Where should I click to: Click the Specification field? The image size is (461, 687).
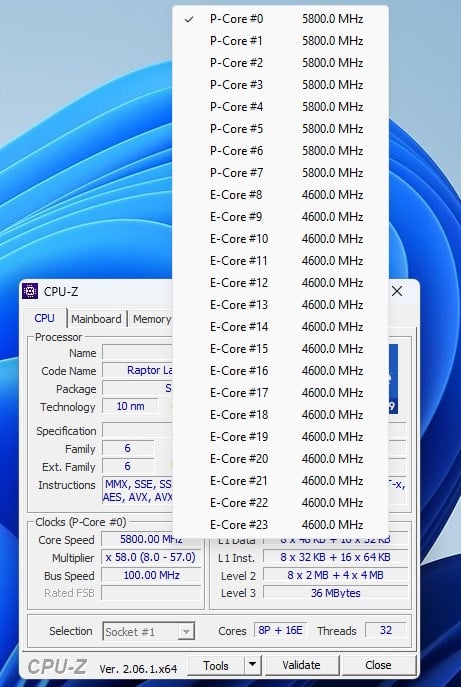point(138,430)
